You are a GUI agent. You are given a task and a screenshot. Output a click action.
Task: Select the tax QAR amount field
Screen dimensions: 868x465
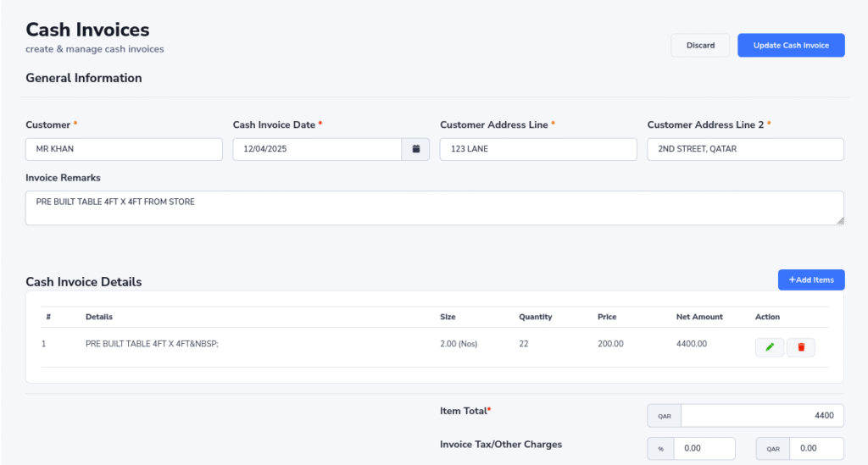click(815, 448)
